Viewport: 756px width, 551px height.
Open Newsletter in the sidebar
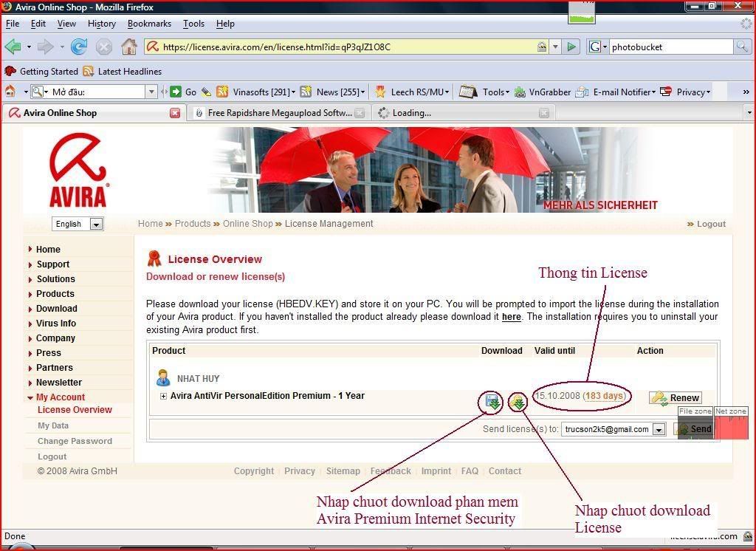[59, 383]
